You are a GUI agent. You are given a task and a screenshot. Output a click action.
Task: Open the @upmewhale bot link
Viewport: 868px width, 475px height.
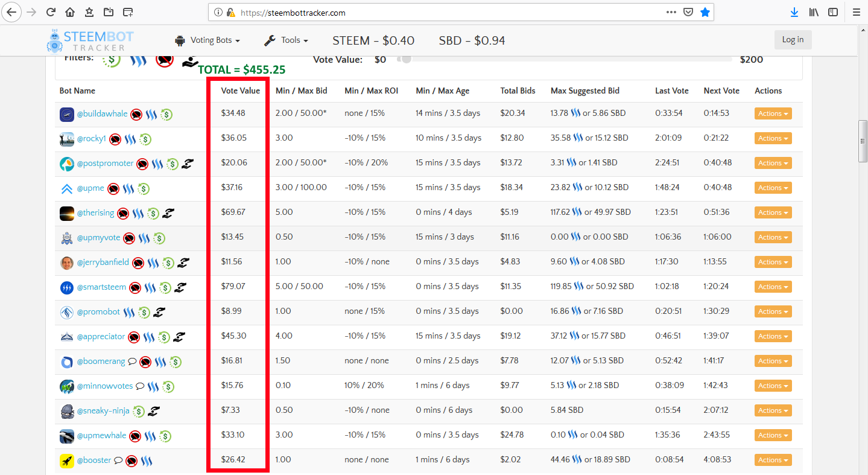click(x=101, y=435)
